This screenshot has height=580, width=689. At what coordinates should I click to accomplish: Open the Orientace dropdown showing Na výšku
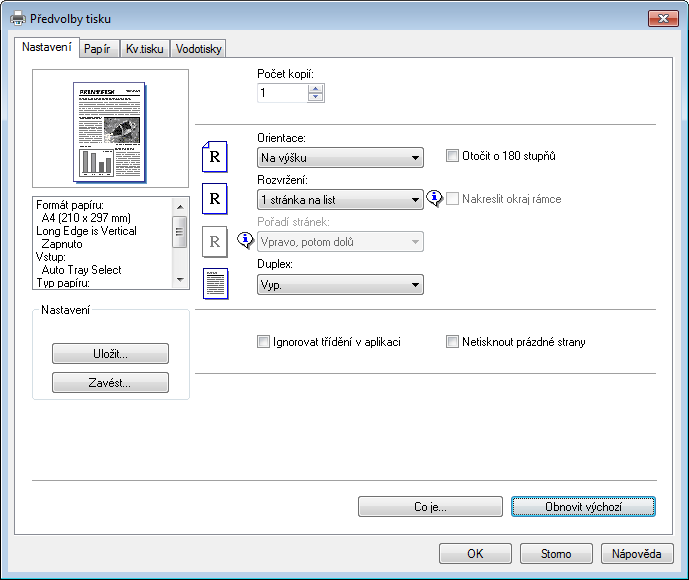tap(340, 157)
